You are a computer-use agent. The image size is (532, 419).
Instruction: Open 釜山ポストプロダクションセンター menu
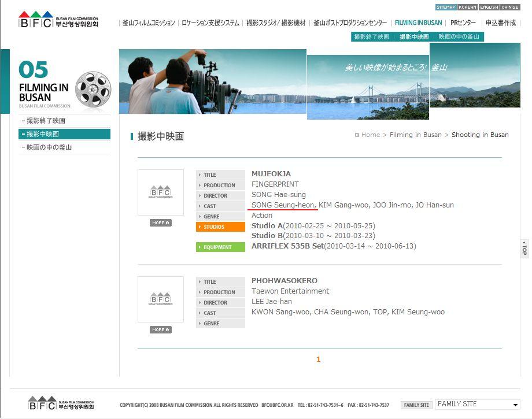(350, 23)
